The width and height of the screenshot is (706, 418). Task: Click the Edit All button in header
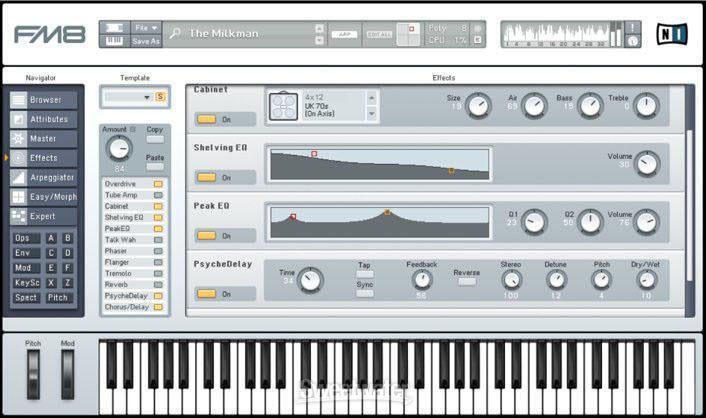click(x=380, y=35)
